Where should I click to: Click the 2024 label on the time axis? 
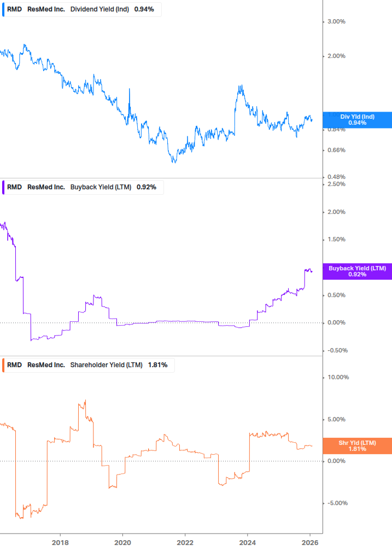pos(248,543)
